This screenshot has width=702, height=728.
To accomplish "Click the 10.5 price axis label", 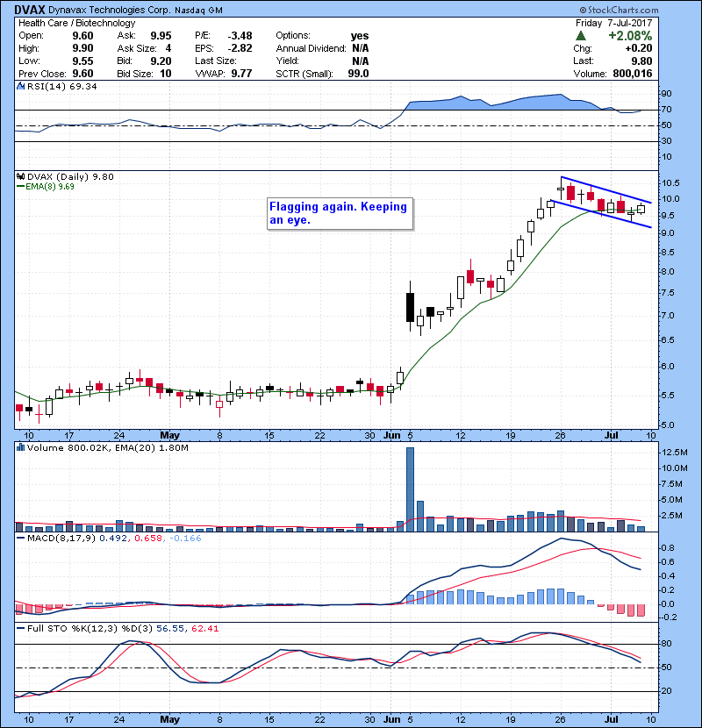I will [x=670, y=183].
